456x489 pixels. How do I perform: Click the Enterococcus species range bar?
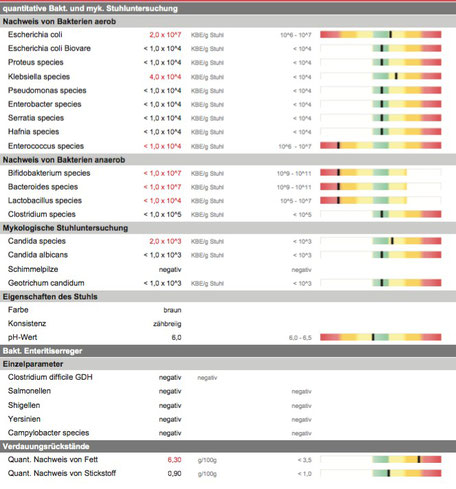(381, 145)
